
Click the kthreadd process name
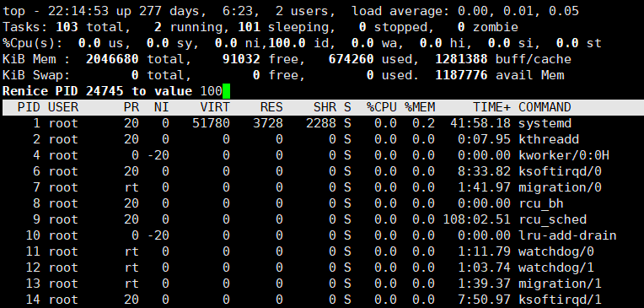click(549, 139)
